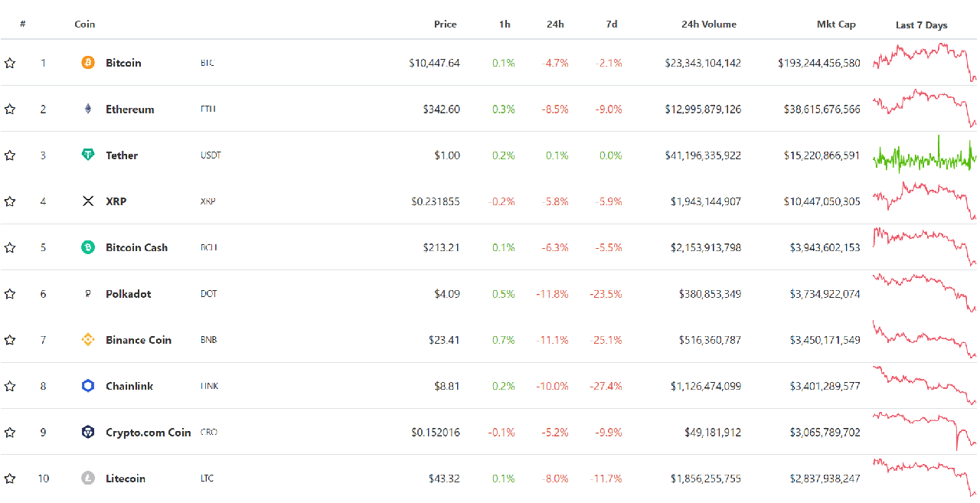The width and height of the screenshot is (980, 503).
Task: Click the Crypto.com Coin logo icon
Action: tap(88, 432)
